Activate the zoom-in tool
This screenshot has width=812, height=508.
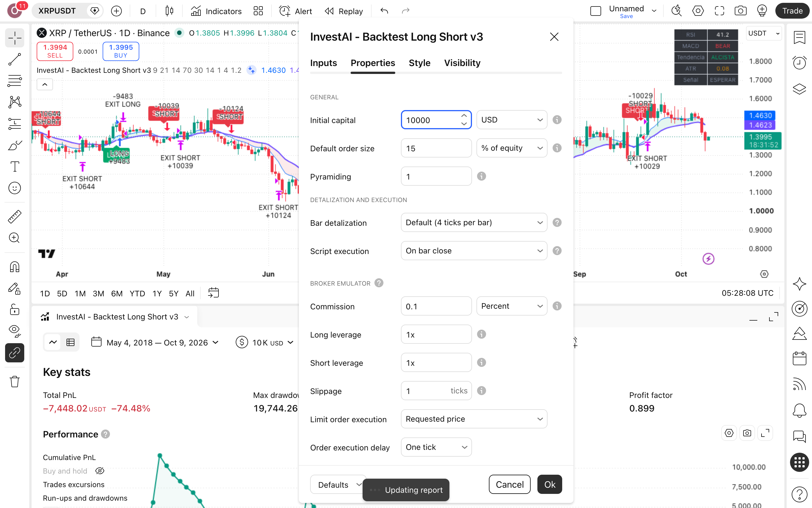[14, 238]
